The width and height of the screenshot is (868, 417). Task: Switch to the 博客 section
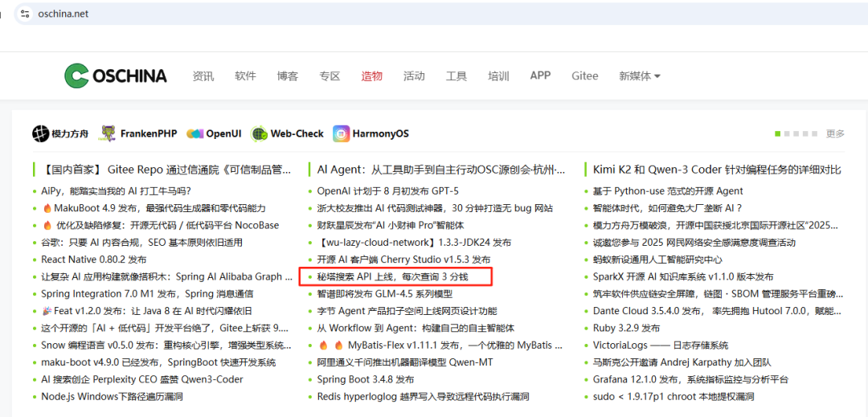coord(287,76)
